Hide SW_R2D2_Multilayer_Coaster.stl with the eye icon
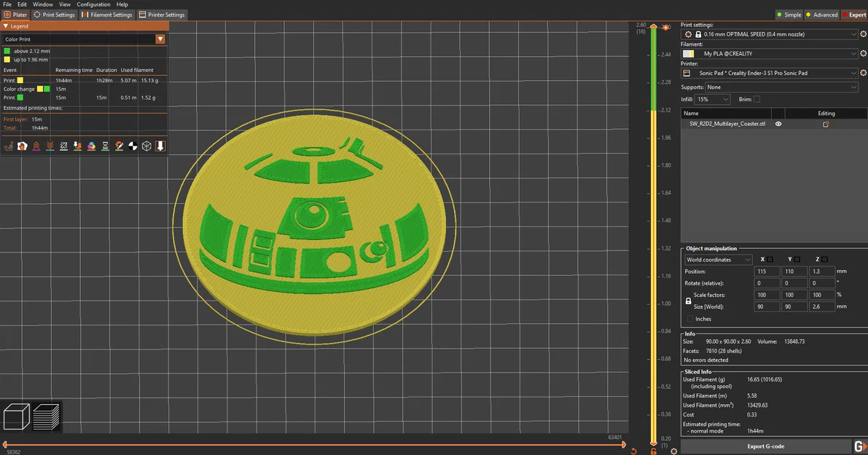The image size is (868, 455). pos(778,124)
